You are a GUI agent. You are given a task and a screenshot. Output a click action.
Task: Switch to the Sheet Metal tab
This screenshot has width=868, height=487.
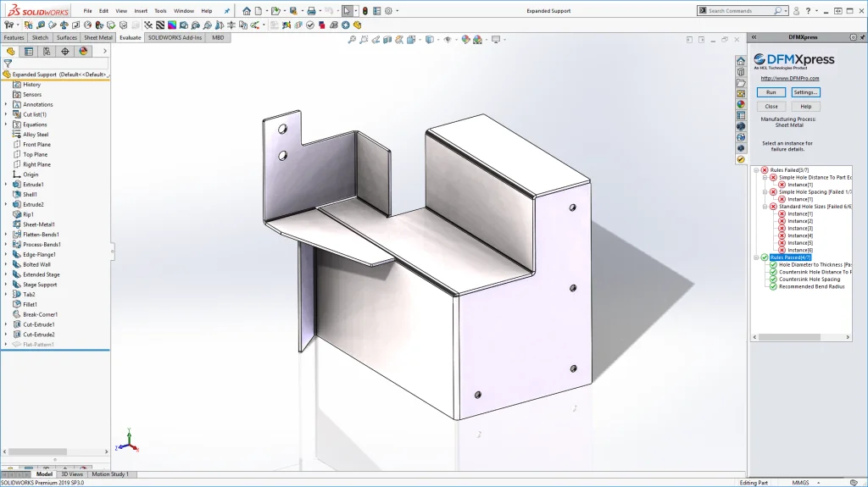pyautogui.click(x=97, y=38)
